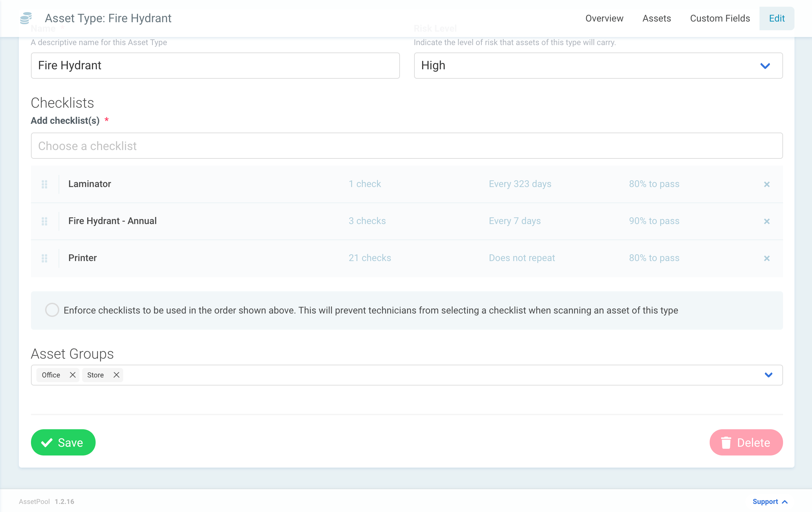Screen dimensions: 812x512
Task: Open the Custom Fields tab
Action: point(720,18)
